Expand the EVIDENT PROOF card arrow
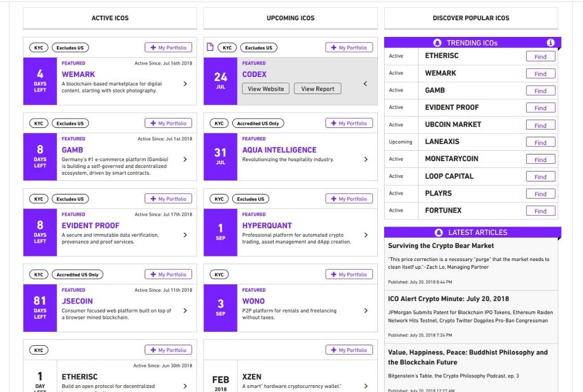583x392 pixels. click(x=185, y=235)
